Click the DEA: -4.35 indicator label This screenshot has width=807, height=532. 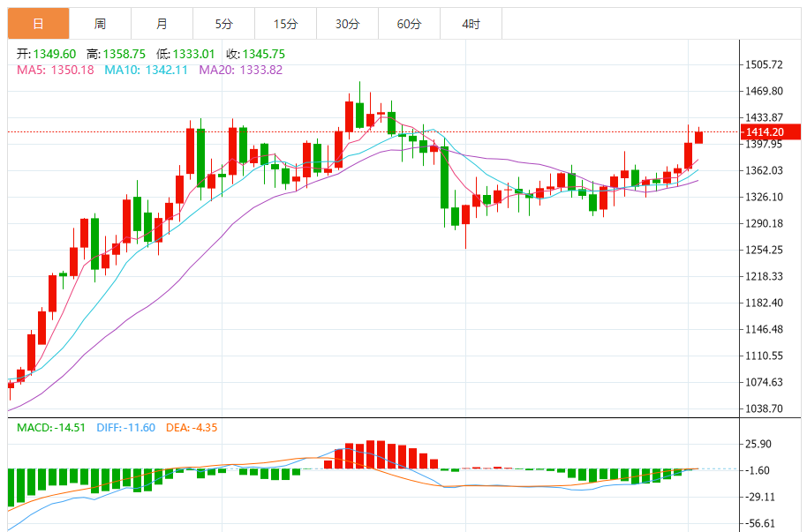(192, 428)
